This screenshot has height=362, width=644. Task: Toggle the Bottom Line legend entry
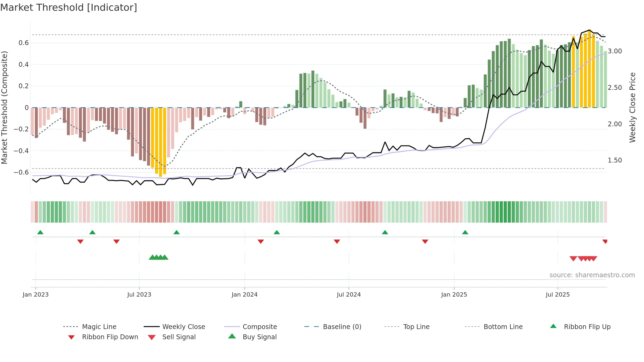pyautogui.click(x=494, y=327)
